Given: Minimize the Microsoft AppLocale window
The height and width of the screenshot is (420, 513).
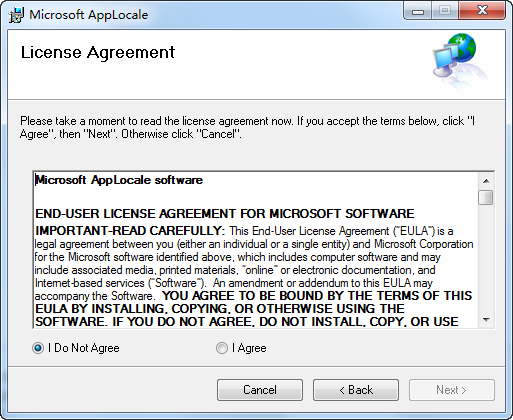Looking at the screenshot, I should pyautogui.click(x=418, y=11).
